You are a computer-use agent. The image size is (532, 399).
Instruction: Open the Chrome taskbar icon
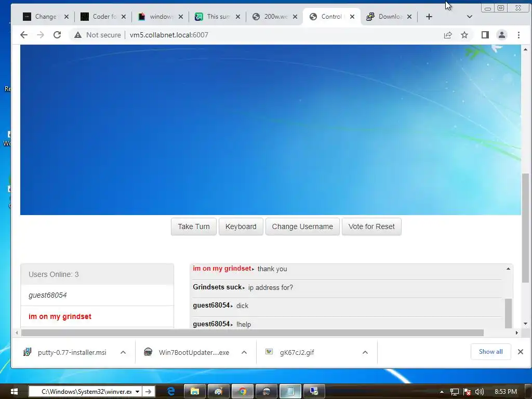point(242,392)
